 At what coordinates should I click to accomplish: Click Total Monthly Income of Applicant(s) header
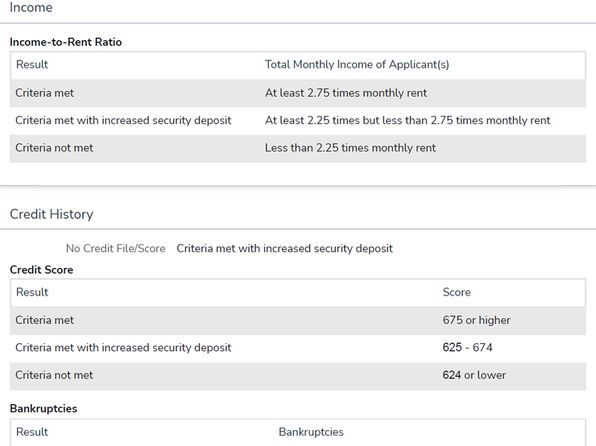[x=357, y=64]
